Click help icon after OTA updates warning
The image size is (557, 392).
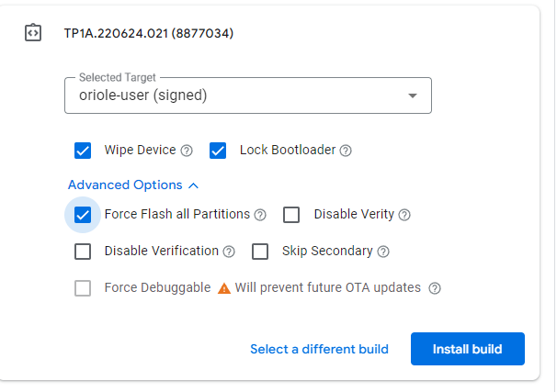click(x=435, y=288)
